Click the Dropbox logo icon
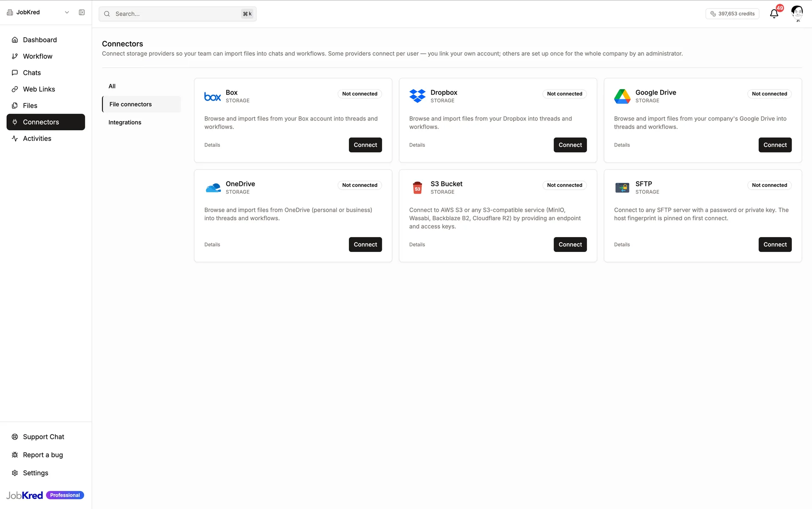The image size is (812, 509). (x=417, y=96)
